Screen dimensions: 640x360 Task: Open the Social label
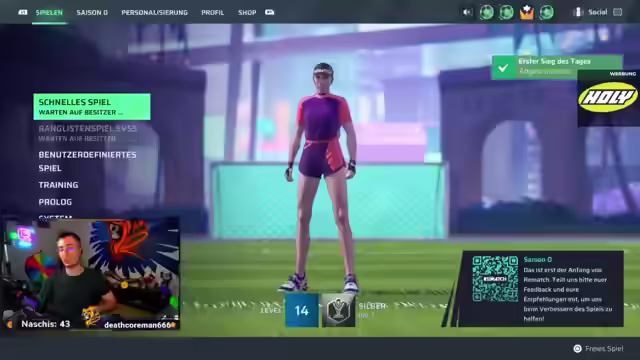(598, 12)
